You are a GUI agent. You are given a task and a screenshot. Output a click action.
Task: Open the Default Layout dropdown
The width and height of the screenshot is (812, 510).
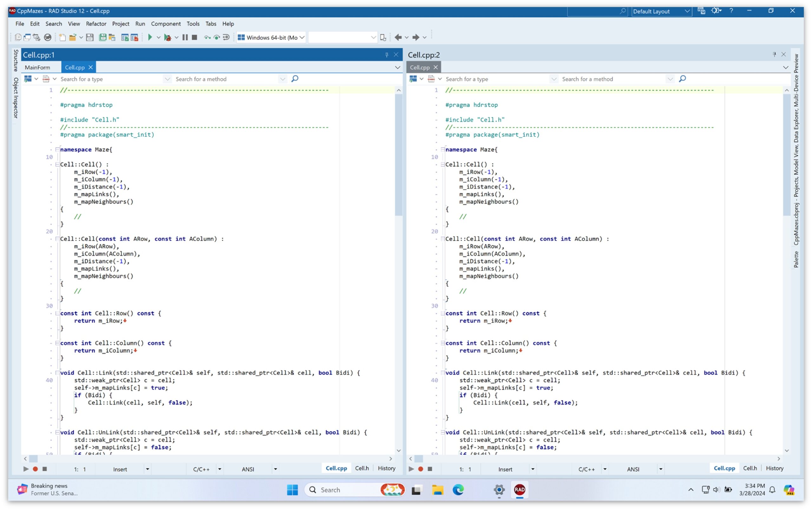(687, 11)
